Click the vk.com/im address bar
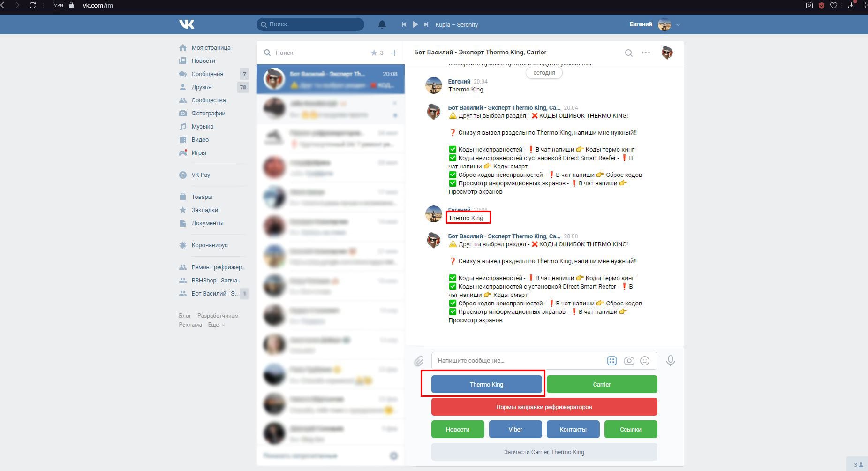Screen dimensions: 868x471 click(98, 6)
